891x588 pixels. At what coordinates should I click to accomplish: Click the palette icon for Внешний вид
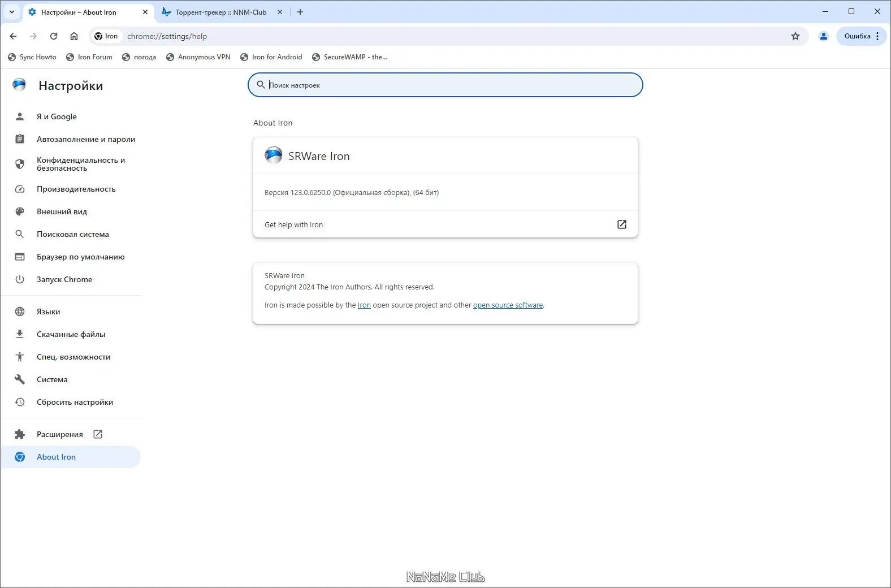pyautogui.click(x=20, y=211)
